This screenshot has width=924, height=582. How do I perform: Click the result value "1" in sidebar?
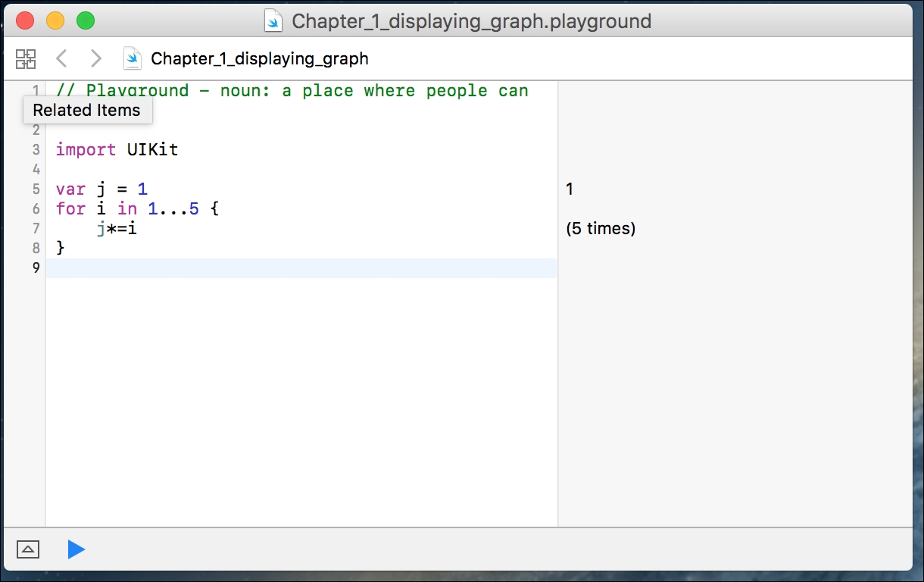coord(570,189)
